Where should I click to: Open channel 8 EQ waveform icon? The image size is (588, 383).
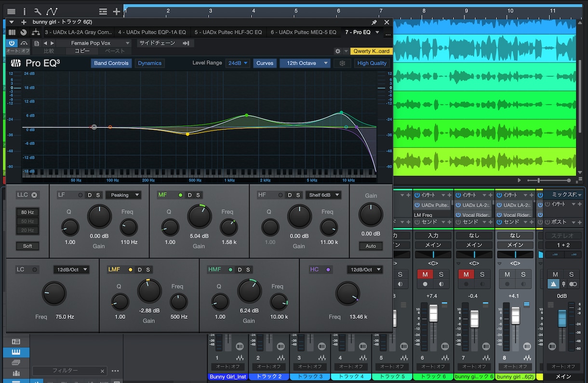(527, 358)
